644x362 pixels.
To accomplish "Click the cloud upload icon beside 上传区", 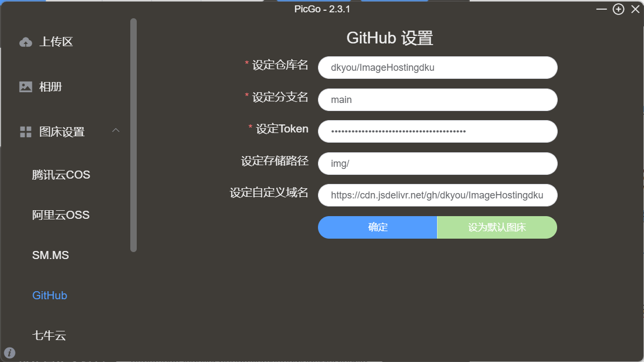I will [26, 42].
